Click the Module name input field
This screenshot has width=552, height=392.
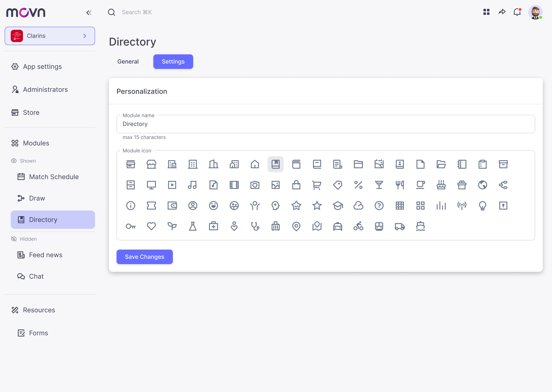[x=325, y=124]
